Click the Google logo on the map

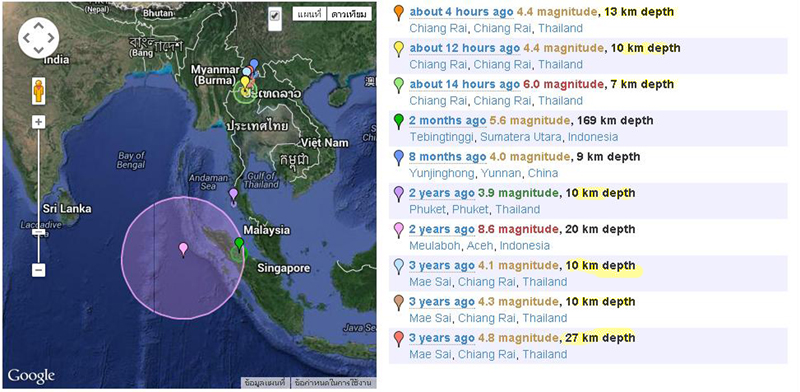coord(31,376)
